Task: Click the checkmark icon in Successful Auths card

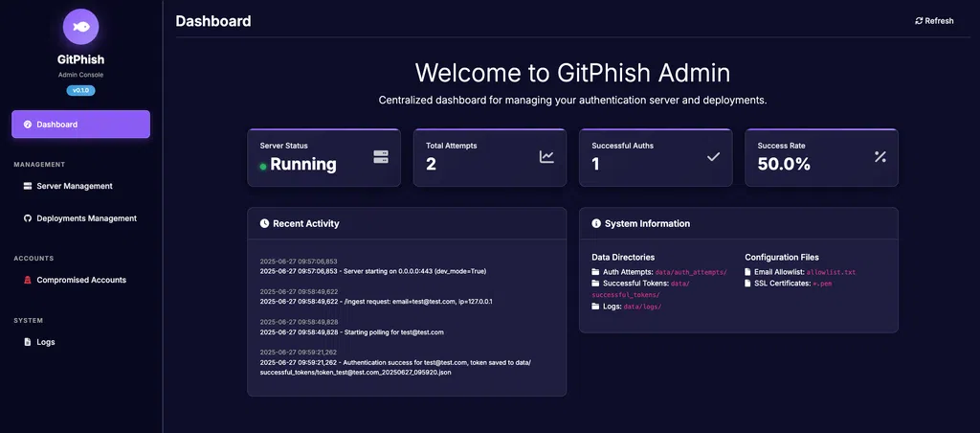Action: (713, 156)
